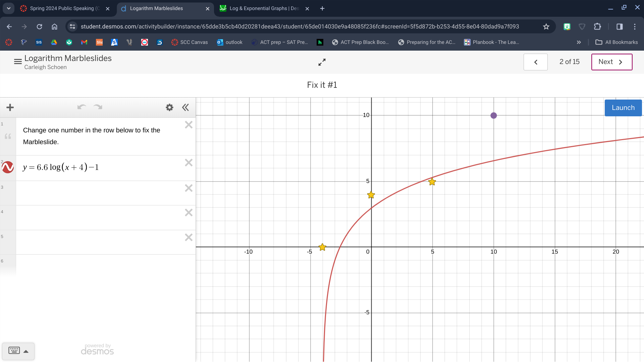The height and width of the screenshot is (362, 644).
Task: Click the undo arrow icon
Action: click(x=81, y=107)
